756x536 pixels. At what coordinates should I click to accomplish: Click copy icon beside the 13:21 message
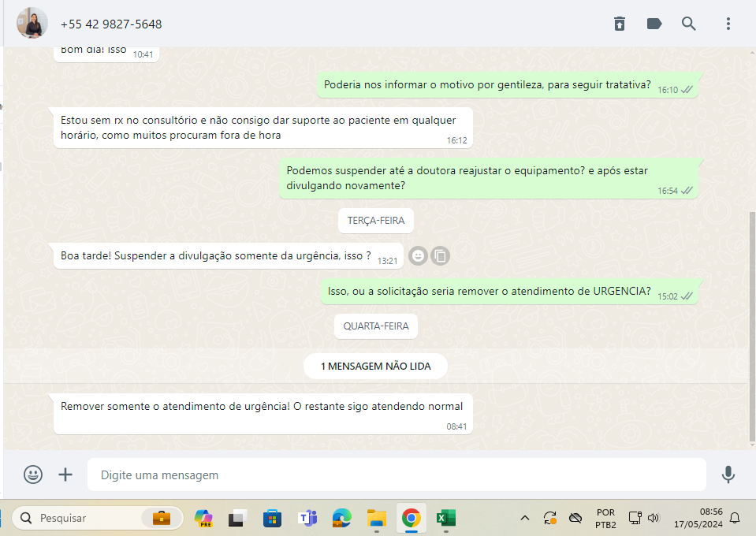pos(441,255)
